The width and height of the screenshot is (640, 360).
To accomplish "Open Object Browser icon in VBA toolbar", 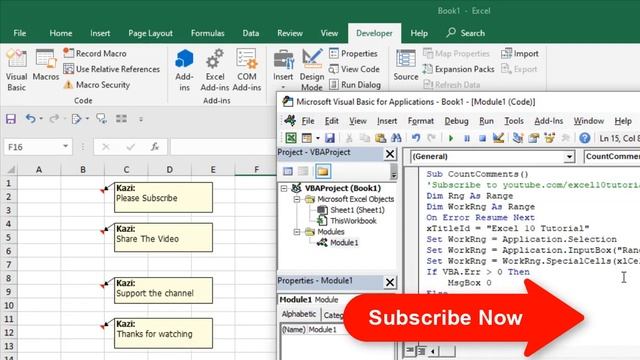I will pyautogui.click(x=549, y=138).
